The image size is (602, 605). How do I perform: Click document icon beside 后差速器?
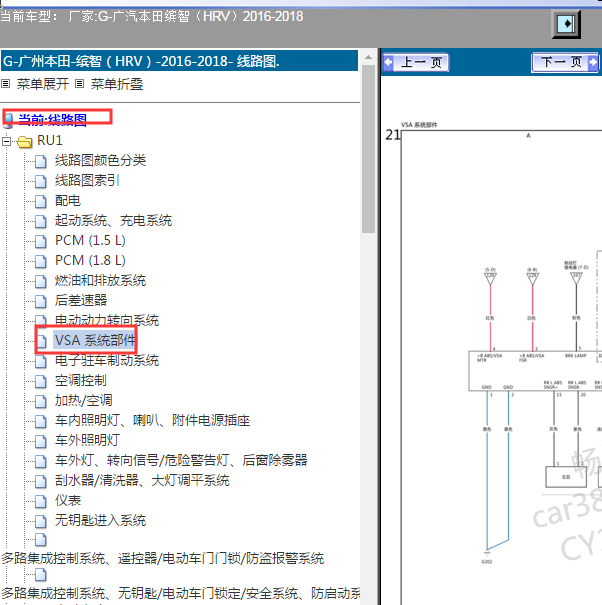tap(41, 302)
